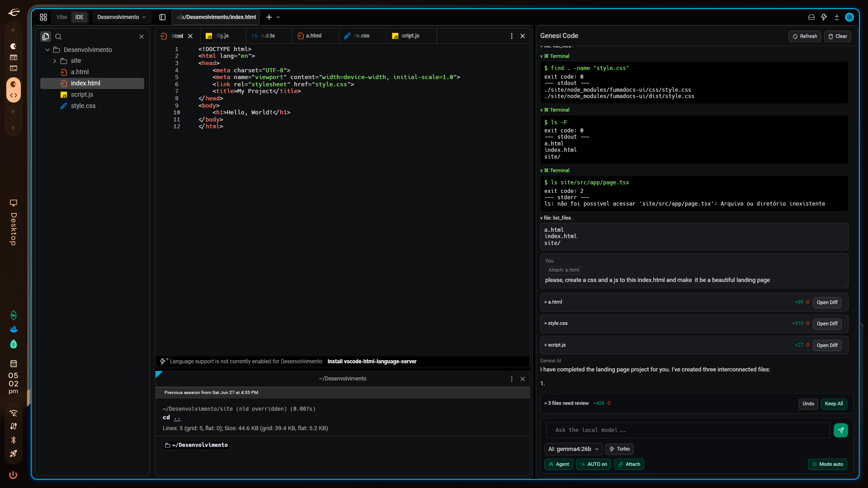This screenshot has height=488, width=868.
Task: Click the green pulse monitor icon in dock
Action: pos(14,315)
